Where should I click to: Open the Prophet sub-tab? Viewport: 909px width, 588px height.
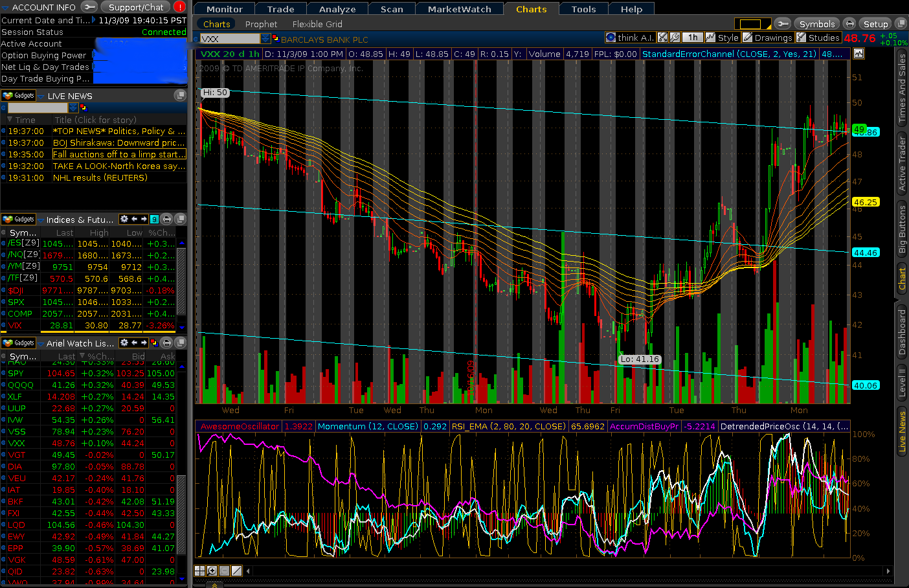point(261,24)
